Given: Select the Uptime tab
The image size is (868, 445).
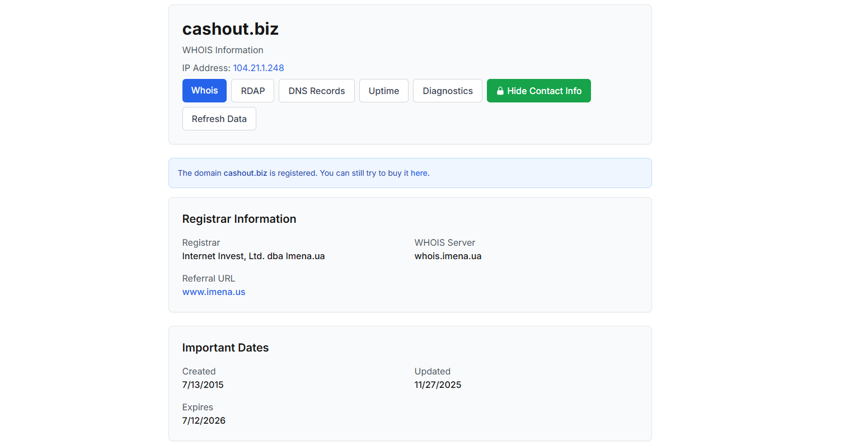Looking at the screenshot, I should [x=383, y=91].
